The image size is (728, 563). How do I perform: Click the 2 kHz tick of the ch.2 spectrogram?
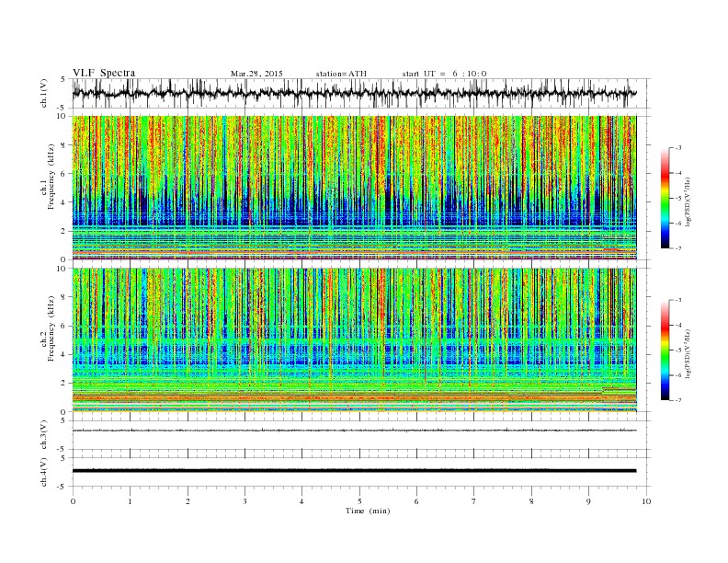[64, 384]
